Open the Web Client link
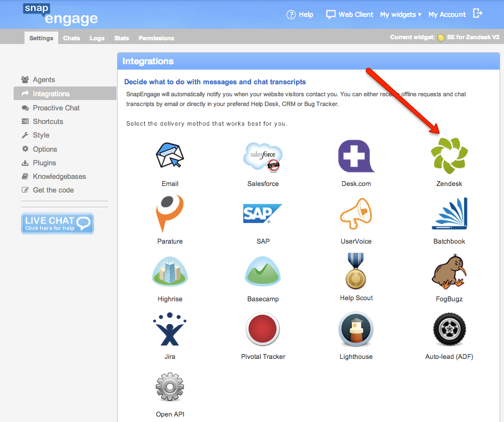 point(356,15)
